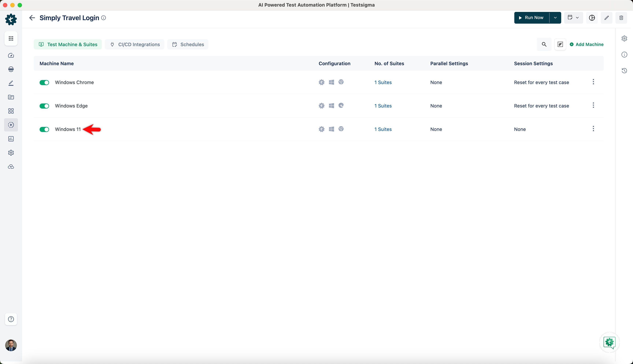Click the pie chart report icon in header

pos(592,18)
